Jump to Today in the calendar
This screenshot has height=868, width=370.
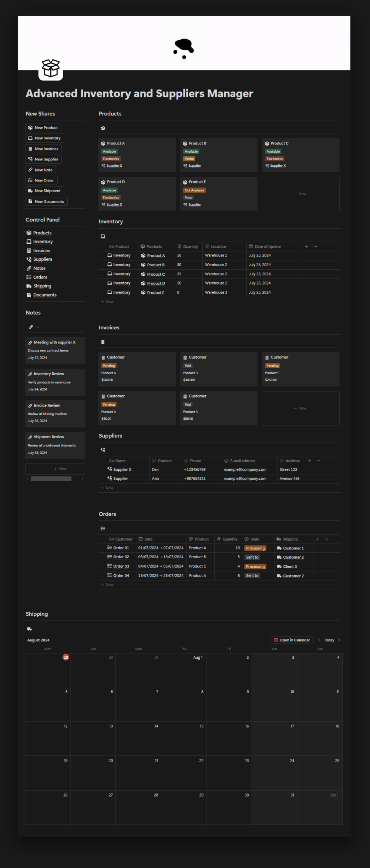pyautogui.click(x=329, y=640)
